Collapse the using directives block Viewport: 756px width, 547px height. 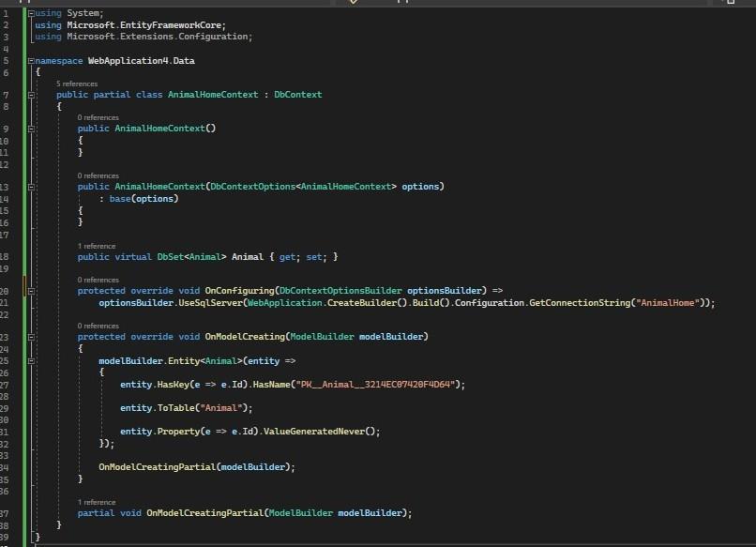(x=31, y=13)
